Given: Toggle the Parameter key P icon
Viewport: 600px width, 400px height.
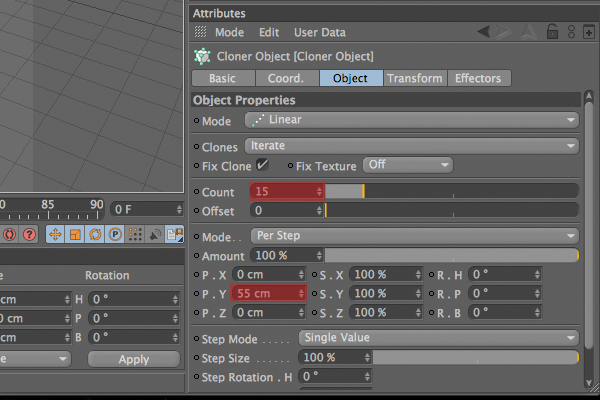Looking at the screenshot, I should click(x=115, y=234).
